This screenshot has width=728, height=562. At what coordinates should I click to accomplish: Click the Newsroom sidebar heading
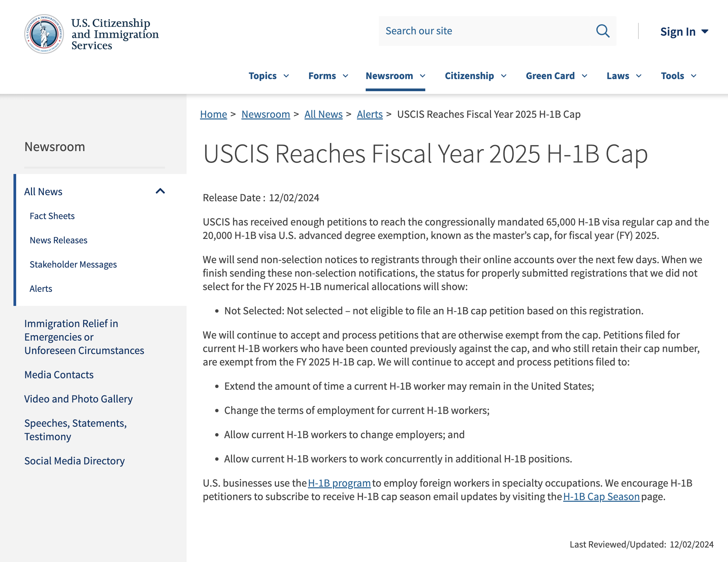[x=55, y=147]
